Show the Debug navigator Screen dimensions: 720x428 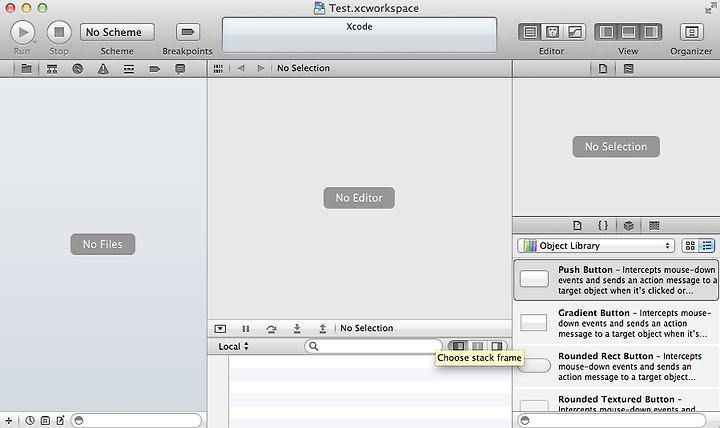point(129,69)
